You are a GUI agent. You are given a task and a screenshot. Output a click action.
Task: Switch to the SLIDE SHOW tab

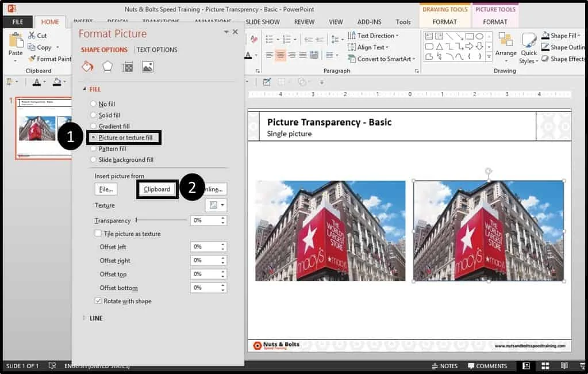(263, 22)
